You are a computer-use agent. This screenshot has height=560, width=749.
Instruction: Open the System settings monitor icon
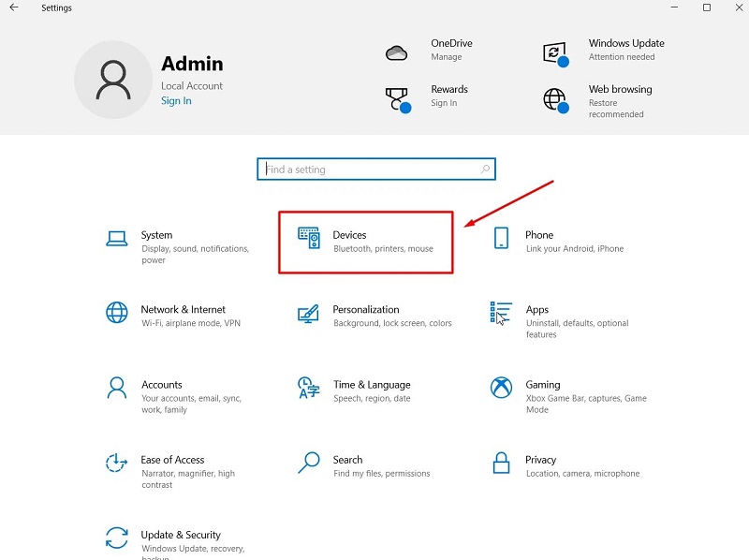click(x=116, y=238)
